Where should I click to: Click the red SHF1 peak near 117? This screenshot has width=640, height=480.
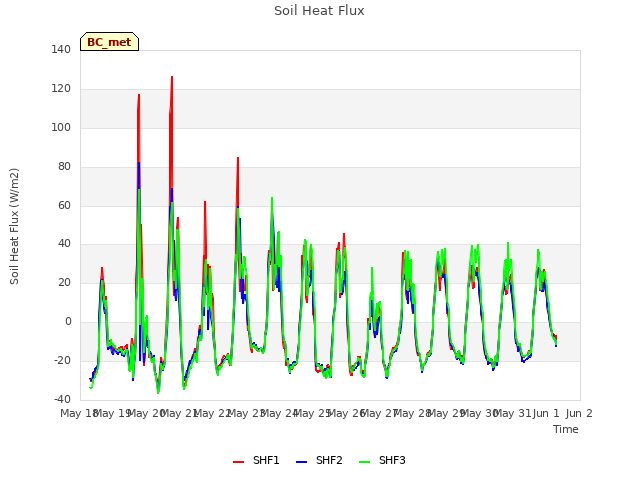(139, 96)
